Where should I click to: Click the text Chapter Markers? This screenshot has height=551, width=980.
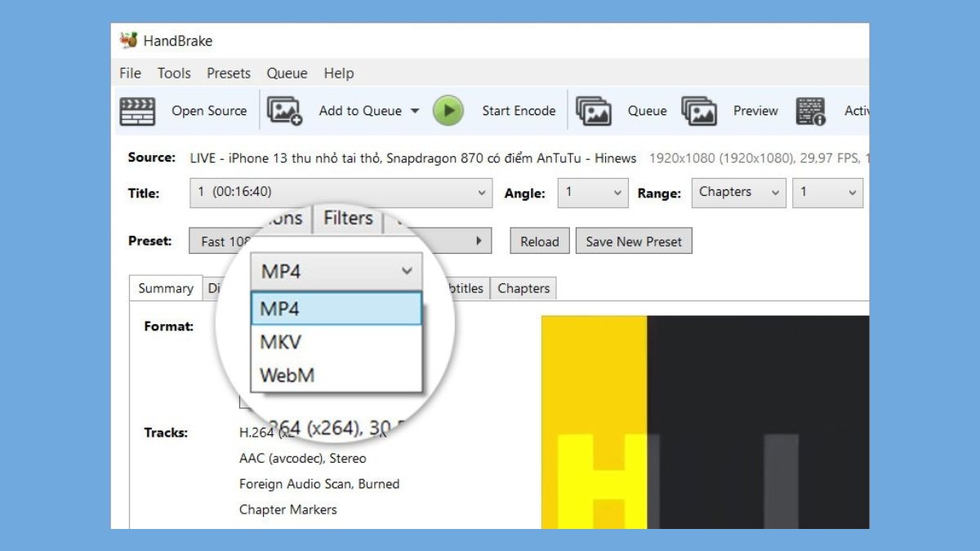pyautogui.click(x=288, y=509)
